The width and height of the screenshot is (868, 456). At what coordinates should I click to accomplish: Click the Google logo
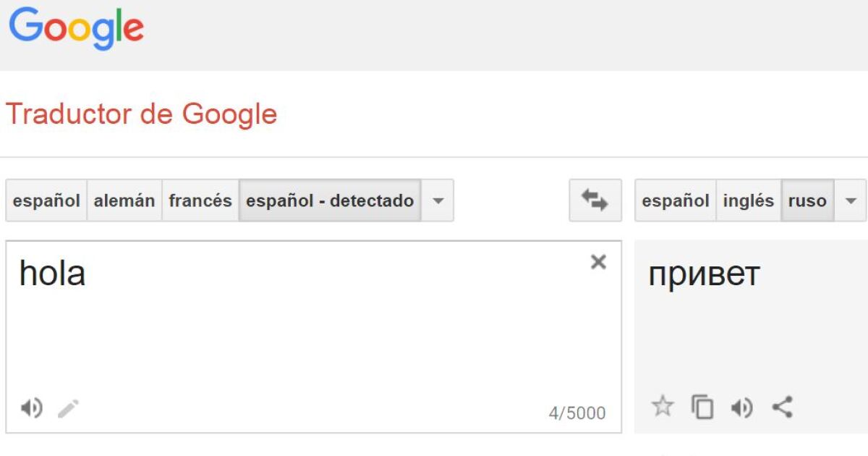76,29
